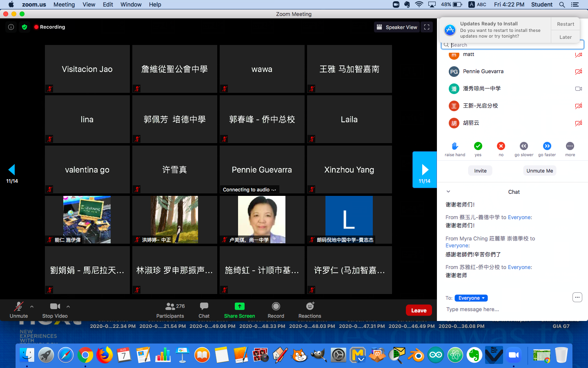This screenshot has width=588, height=368.
Task: Click the Invite button
Action: tap(480, 171)
